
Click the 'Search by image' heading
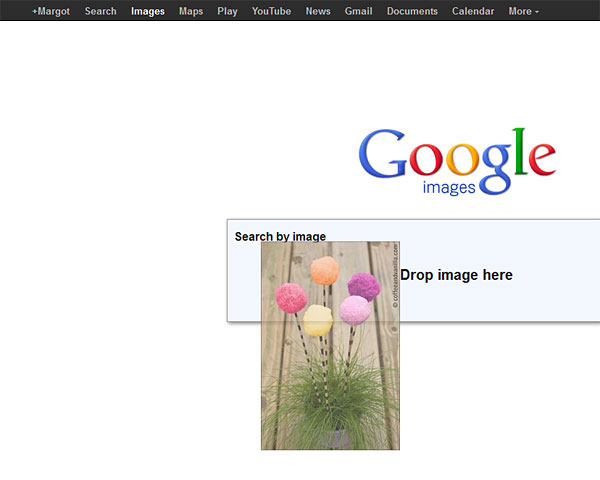[280, 237]
